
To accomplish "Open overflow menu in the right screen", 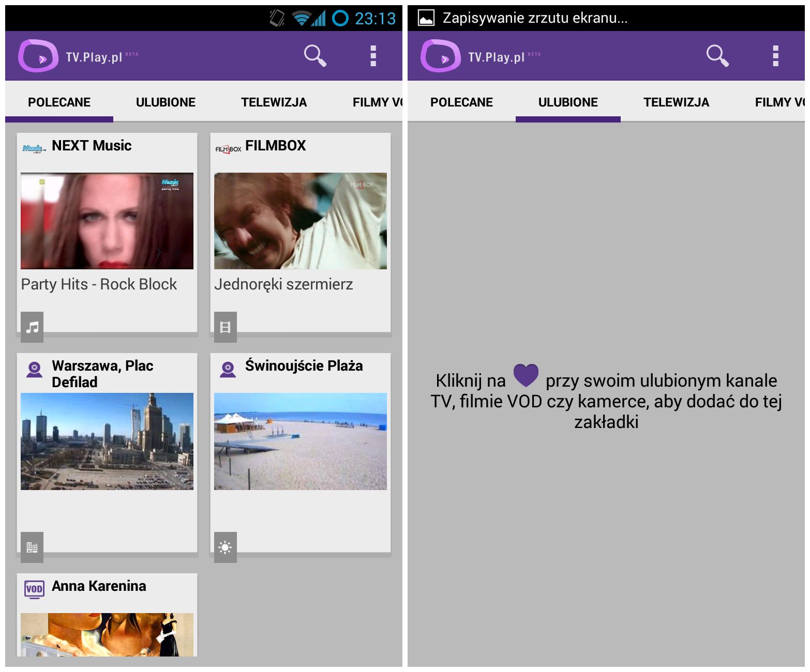I will pyautogui.click(x=775, y=56).
